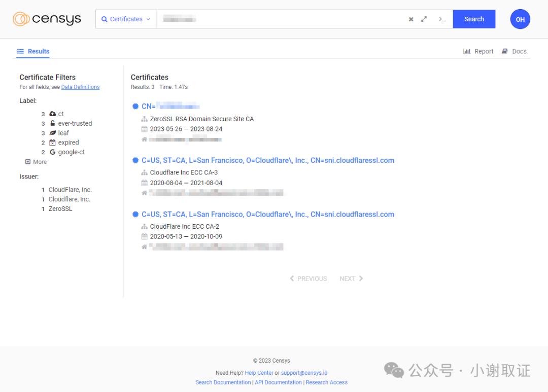Click the badge icon of the ECC CA-2 certificate
The width and height of the screenshot is (548, 392).
[135, 215]
